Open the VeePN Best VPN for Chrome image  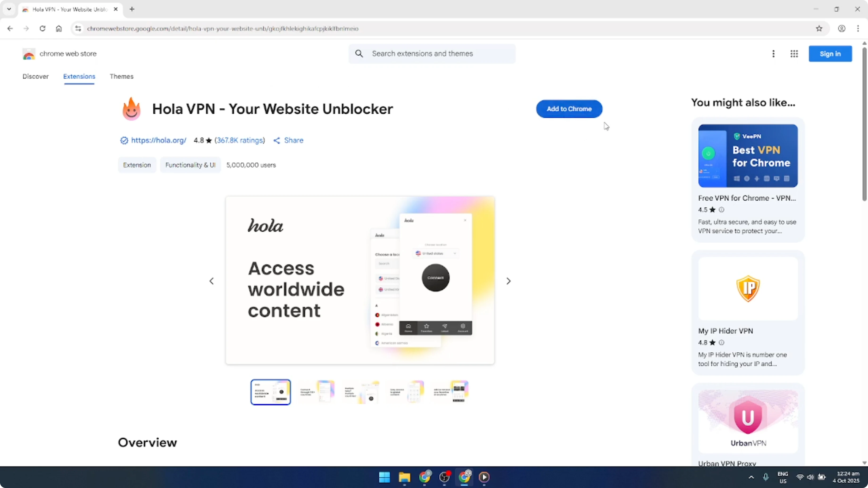point(748,156)
